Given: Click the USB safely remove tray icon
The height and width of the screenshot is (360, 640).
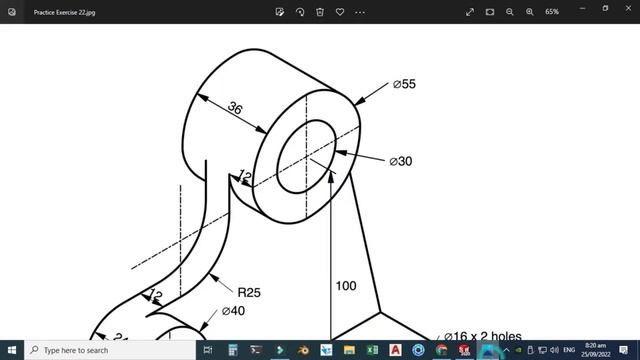Looking at the screenshot, I should [530, 350].
